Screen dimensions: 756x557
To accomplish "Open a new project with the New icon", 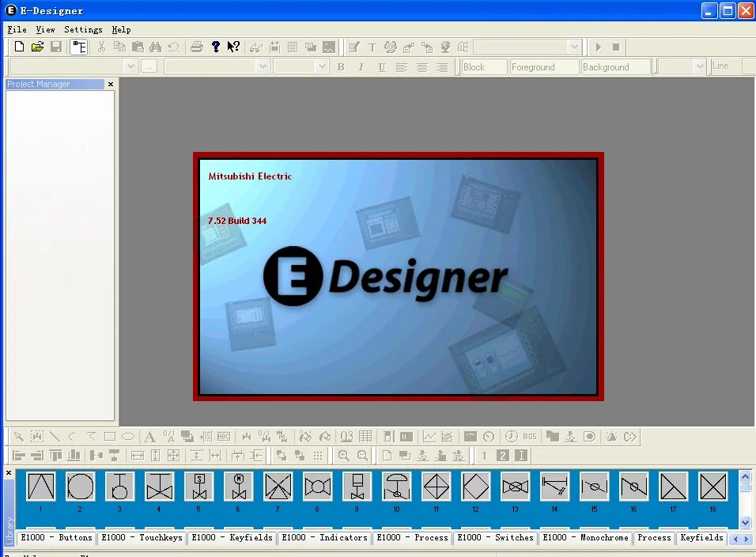I will (18, 47).
